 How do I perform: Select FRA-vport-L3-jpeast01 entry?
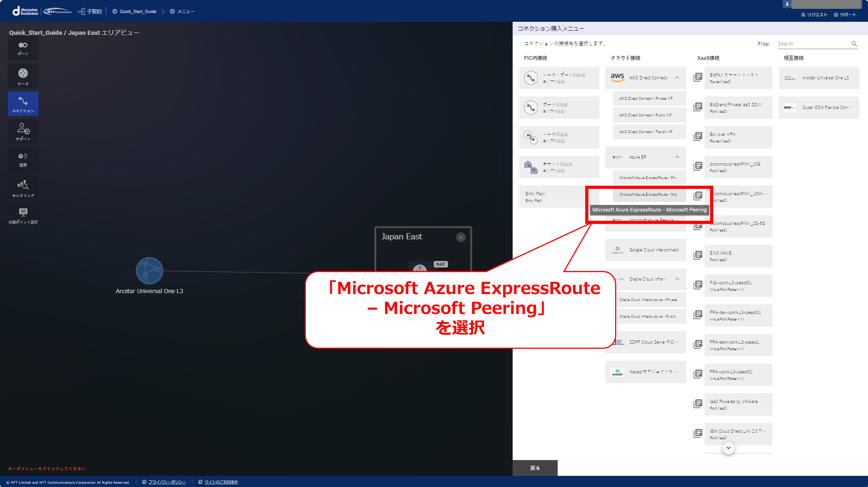click(738, 374)
